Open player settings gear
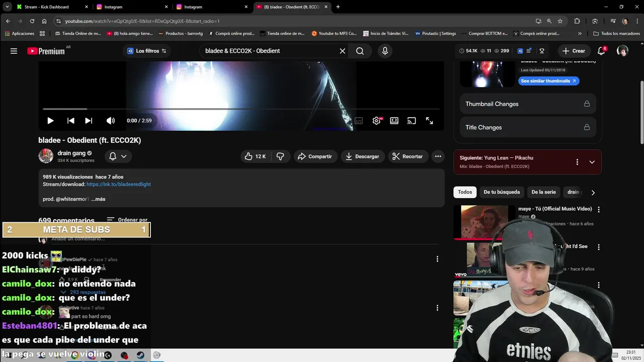644x362 pixels. [x=376, y=121]
